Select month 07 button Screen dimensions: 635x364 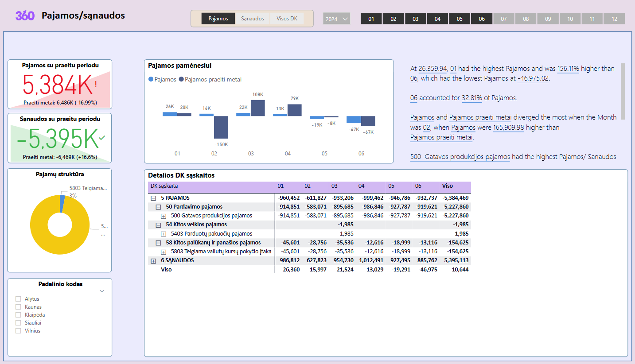(504, 19)
